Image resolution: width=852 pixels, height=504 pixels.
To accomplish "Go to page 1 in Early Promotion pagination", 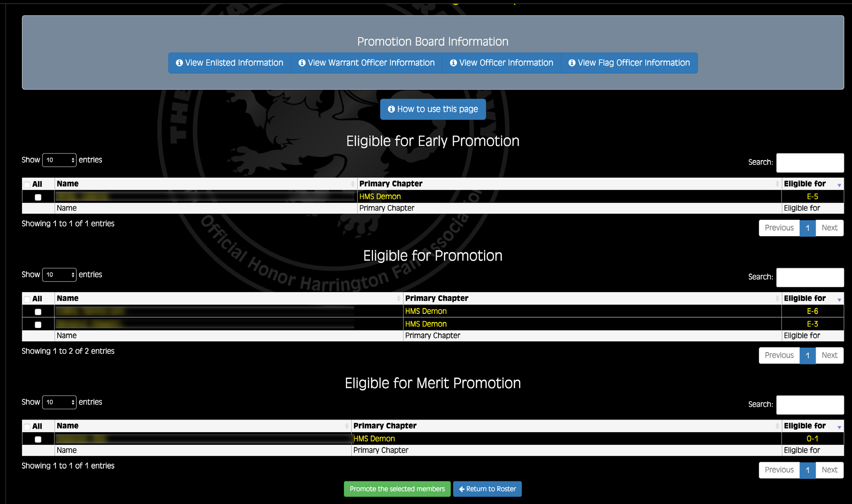I will (807, 228).
